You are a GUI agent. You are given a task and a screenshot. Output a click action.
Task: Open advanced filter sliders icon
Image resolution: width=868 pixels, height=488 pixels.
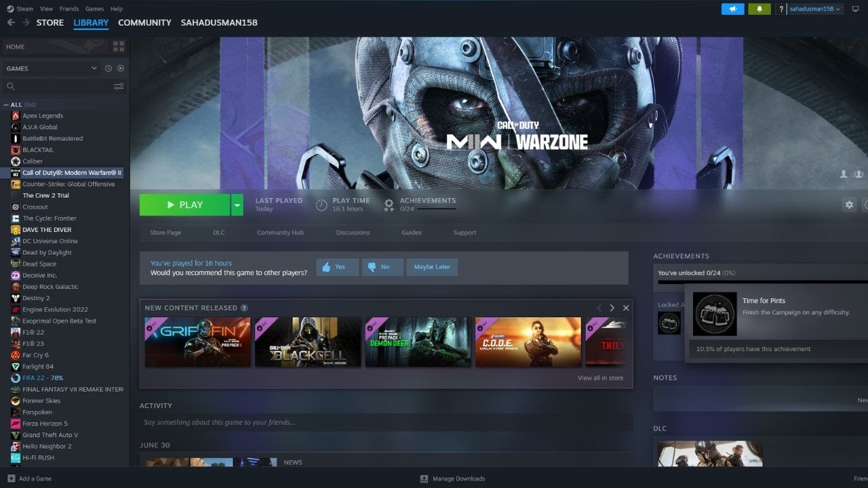point(119,86)
